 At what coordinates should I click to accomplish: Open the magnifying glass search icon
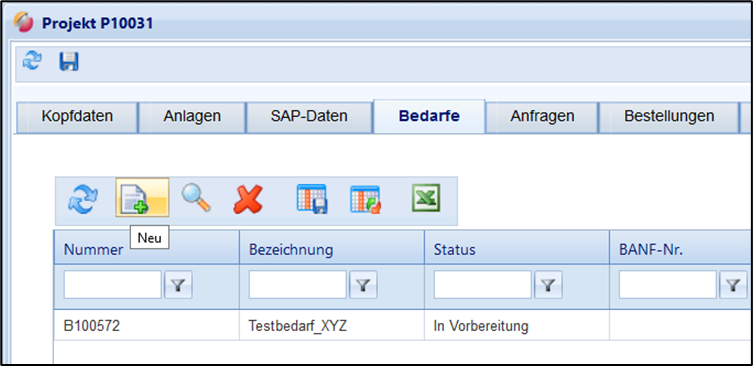coord(195,198)
